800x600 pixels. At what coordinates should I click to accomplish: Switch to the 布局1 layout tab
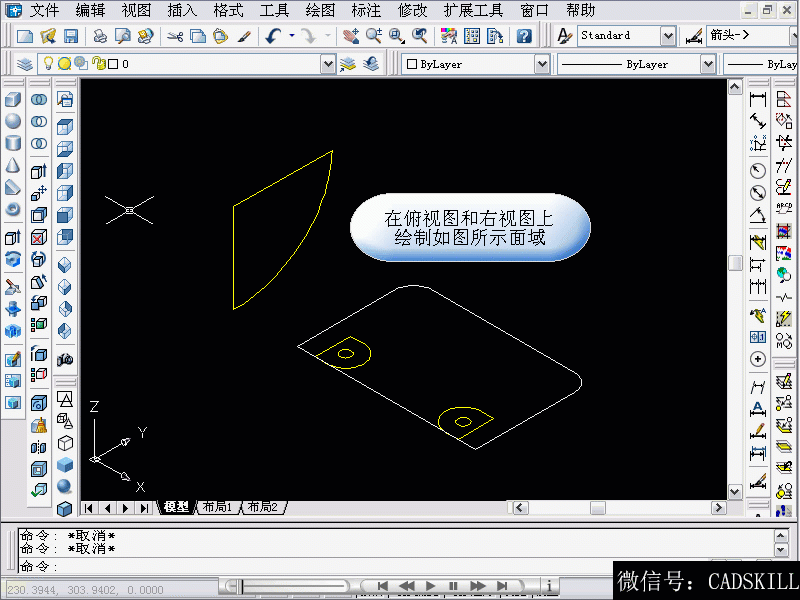[216, 507]
